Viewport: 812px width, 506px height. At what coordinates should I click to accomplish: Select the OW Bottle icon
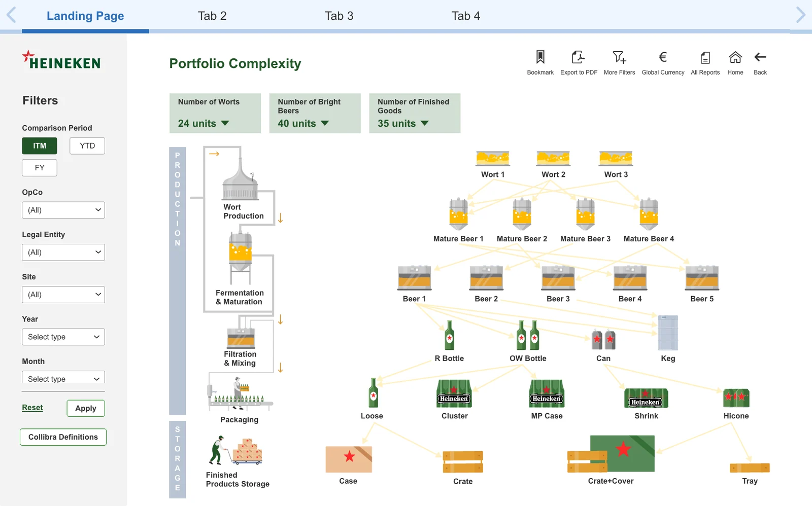(x=528, y=335)
